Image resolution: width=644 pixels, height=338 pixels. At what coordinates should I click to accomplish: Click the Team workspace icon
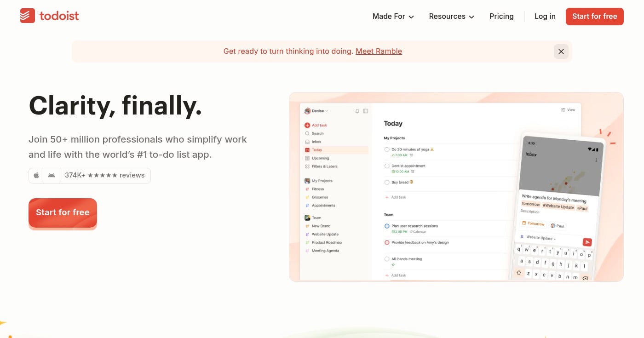307,218
